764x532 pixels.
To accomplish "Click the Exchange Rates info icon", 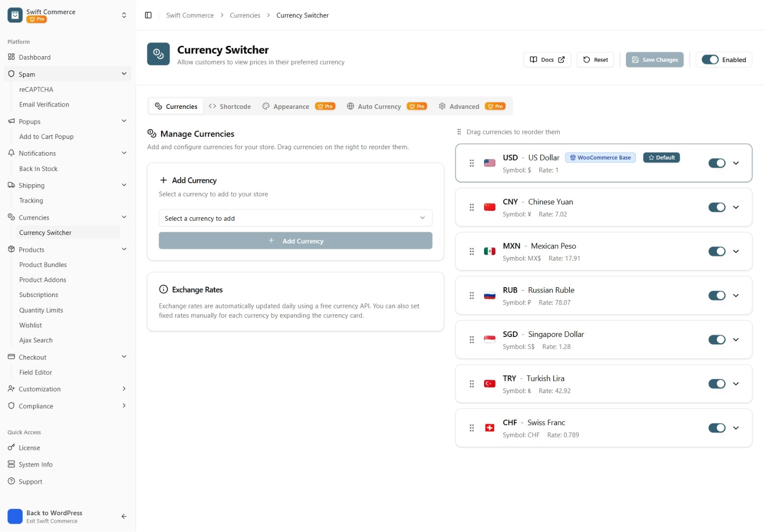I will [163, 290].
